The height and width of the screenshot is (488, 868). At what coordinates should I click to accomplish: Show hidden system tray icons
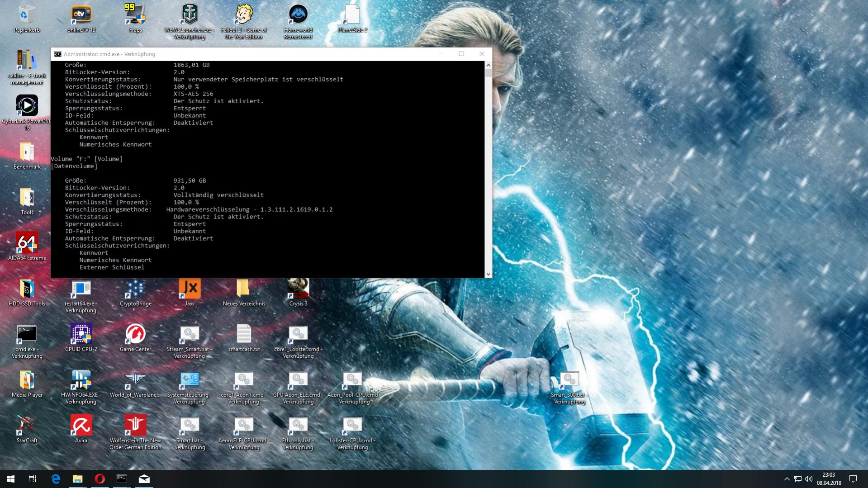coord(787,479)
